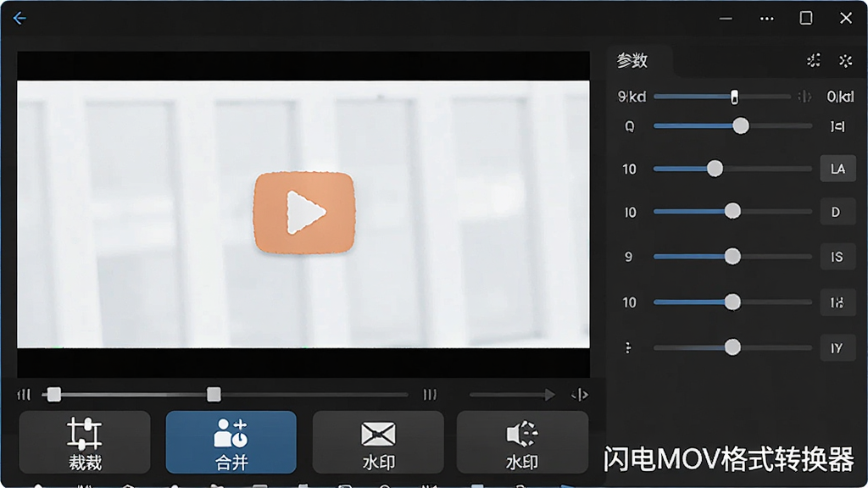This screenshot has width=868, height=488.
Task: Open the three-dots more options menu
Action: (x=766, y=19)
